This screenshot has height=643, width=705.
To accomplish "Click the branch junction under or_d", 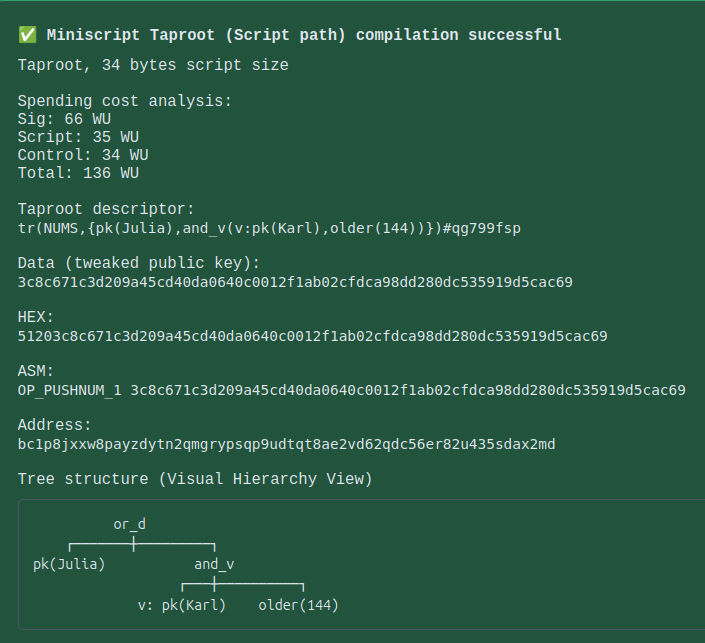I will coord(134,544).
